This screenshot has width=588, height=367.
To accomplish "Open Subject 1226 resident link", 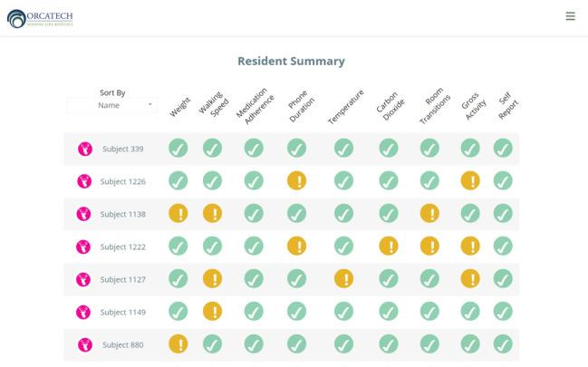I will [x=122, y=181].
